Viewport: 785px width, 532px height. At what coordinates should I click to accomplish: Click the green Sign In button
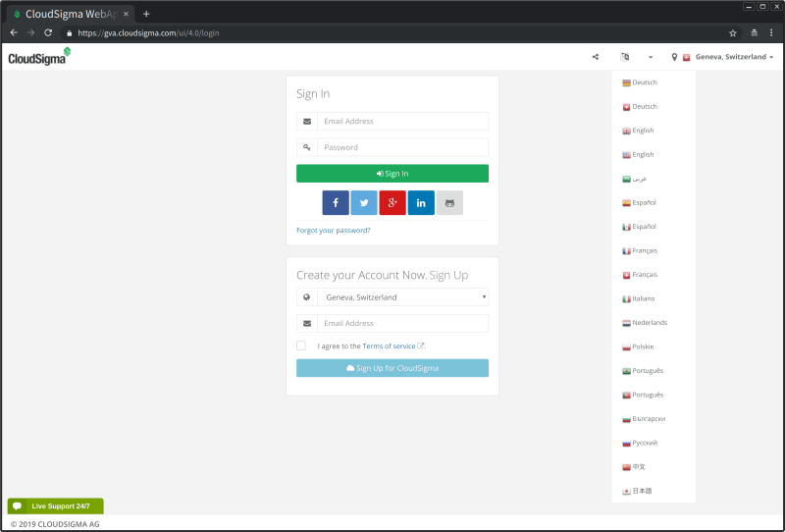click(392, 174)
